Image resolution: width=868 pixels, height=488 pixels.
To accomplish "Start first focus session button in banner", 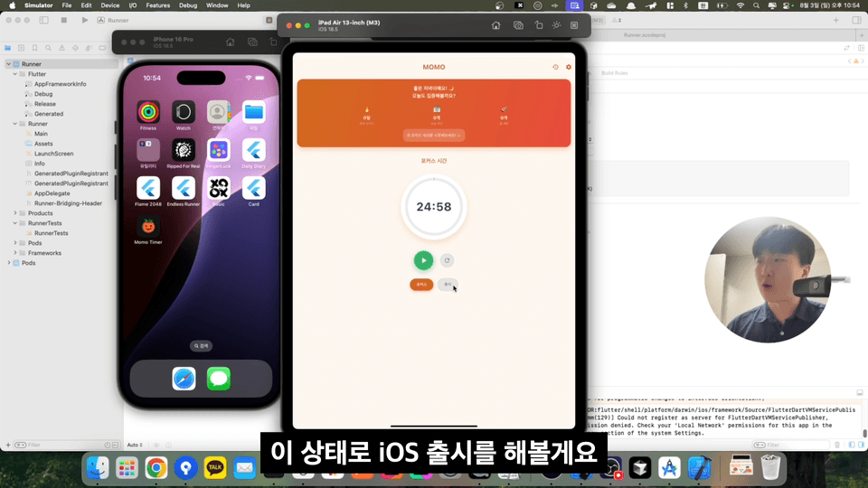I will click(433, 135).
